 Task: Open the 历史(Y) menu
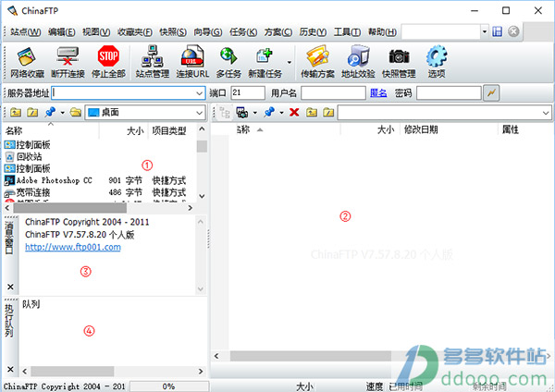tap(313, 31)
